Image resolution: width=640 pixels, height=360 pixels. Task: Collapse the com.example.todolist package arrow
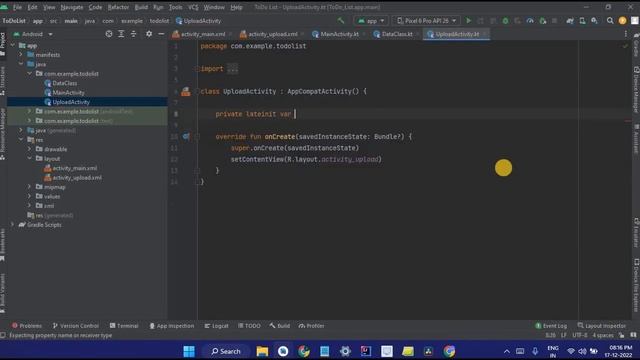29,73
